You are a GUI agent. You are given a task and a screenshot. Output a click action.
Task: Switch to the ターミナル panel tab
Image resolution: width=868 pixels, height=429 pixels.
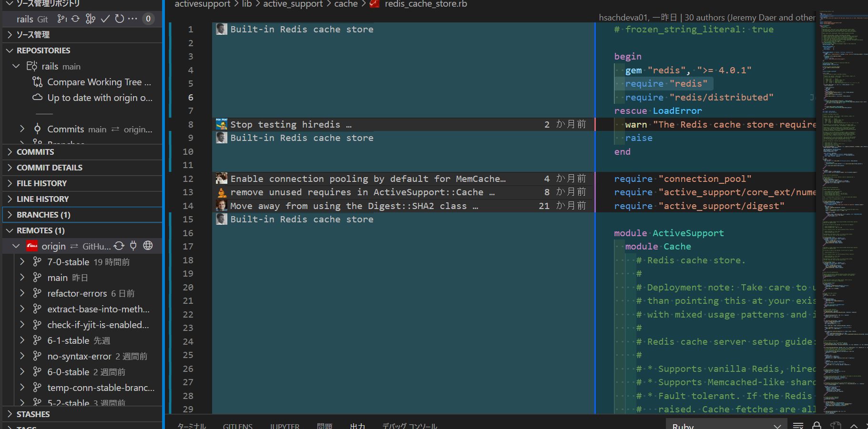192,426
